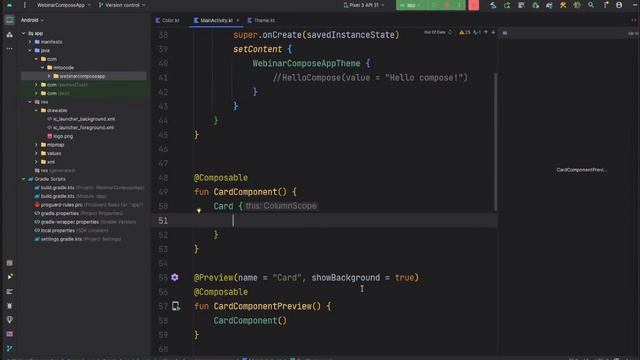Open the Android project view dropdown
Viewport: 640px width, 360px height.
point(32,20)
